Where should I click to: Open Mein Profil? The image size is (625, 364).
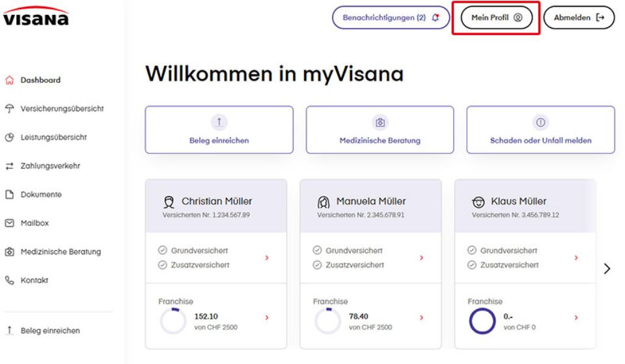(x=496, y=18)
